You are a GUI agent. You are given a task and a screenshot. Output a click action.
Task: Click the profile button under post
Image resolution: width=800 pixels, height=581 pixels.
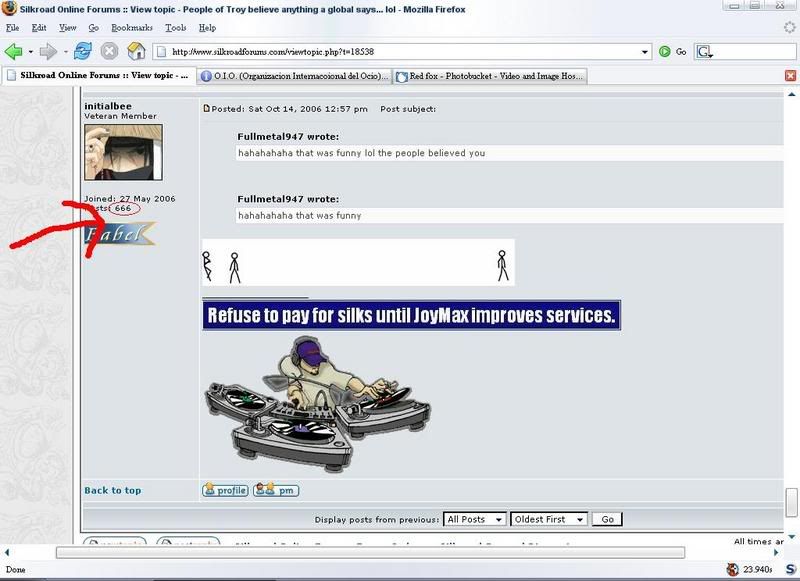225,490
